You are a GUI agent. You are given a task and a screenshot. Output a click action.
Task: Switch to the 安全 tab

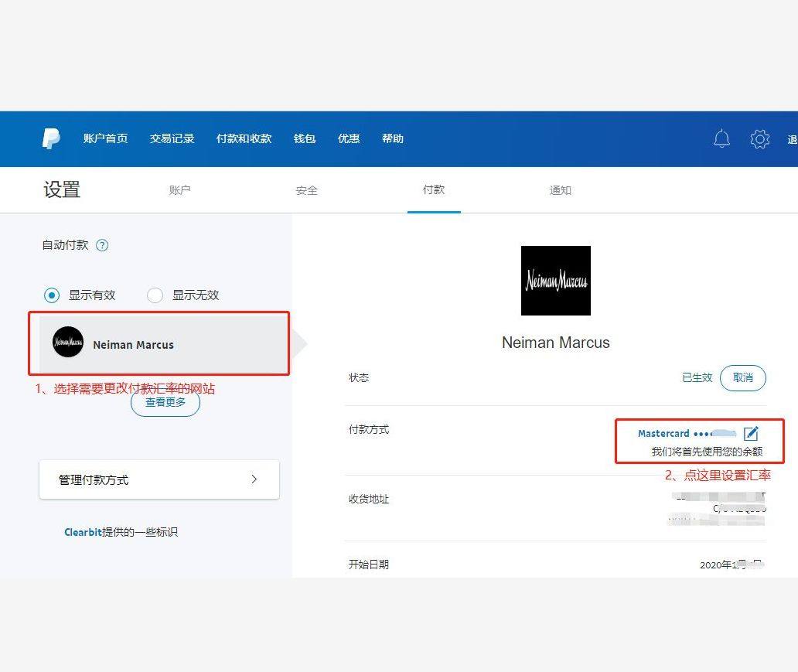(306, 190)
